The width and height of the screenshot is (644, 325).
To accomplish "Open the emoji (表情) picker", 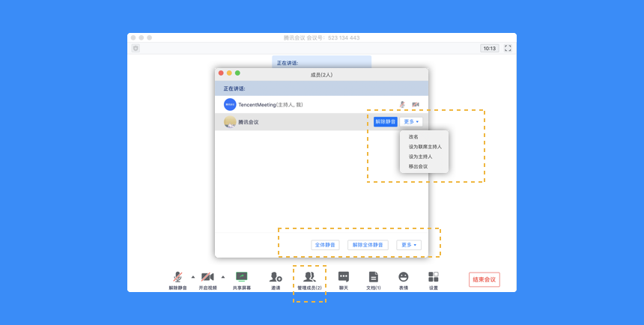I will (x=404, y=281).
